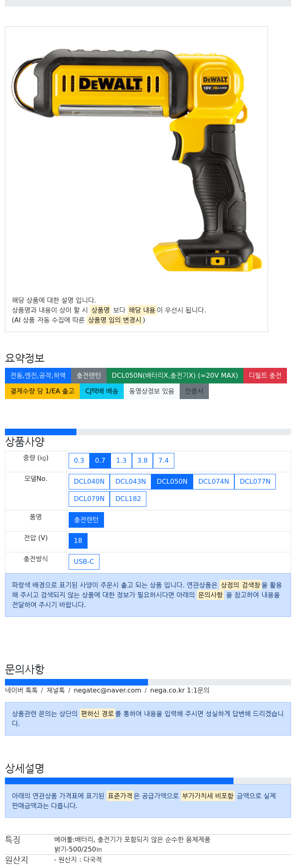The width and height of the screenshot is (296, 868).
Task: Click the red 디월트 충전 tag
Action: 265,376
